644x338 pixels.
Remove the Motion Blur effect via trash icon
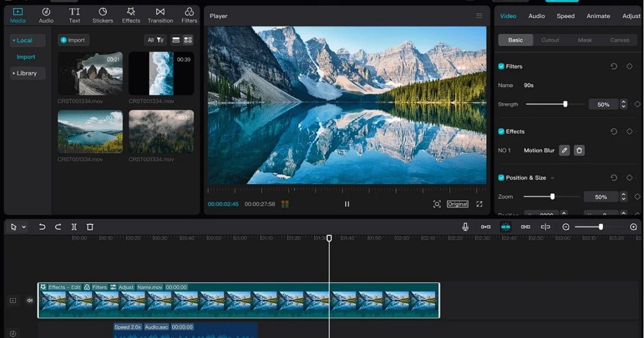[579, 150]
